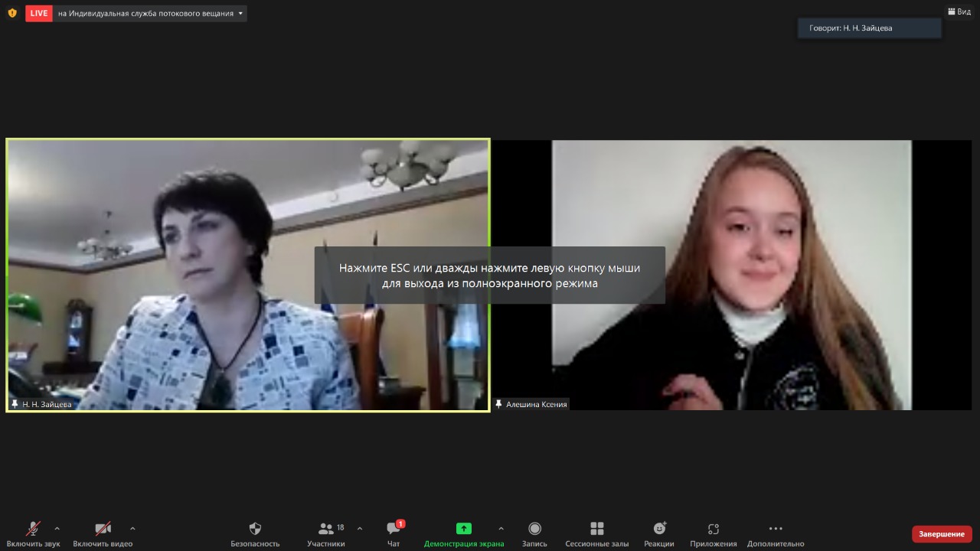980x551 pixels.
Task: Expand audio options arrow next to microphone
Action: (57, 529)
